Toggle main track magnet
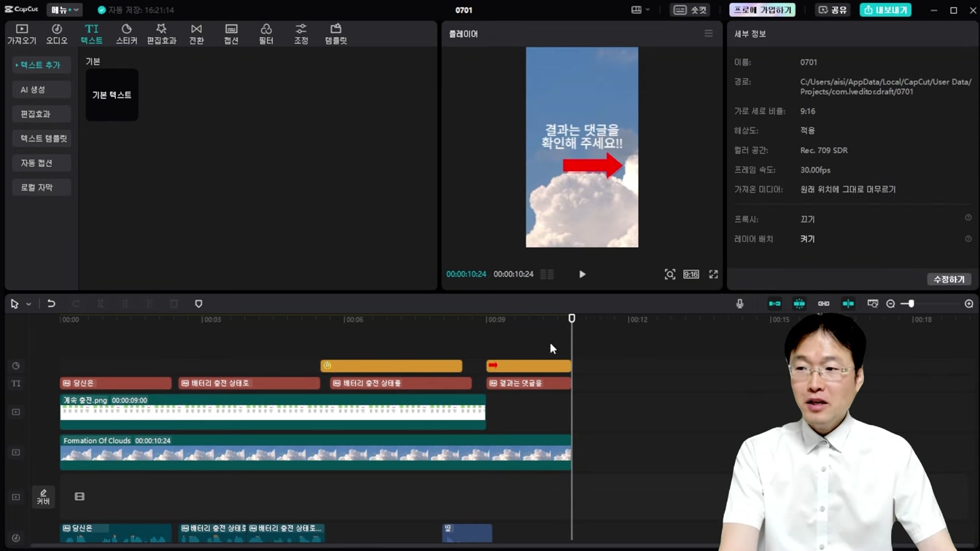The height and width of the screenshot is (551, 980). pos(775,304)
